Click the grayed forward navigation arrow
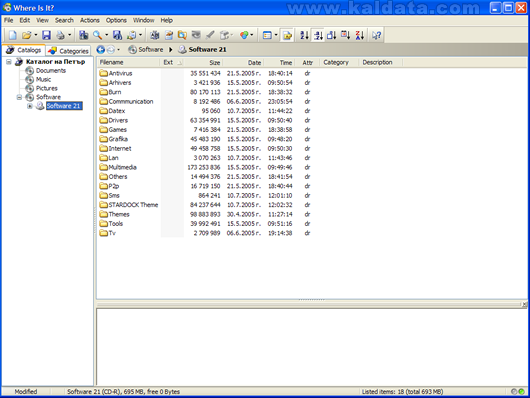 (x=111, y=50)
